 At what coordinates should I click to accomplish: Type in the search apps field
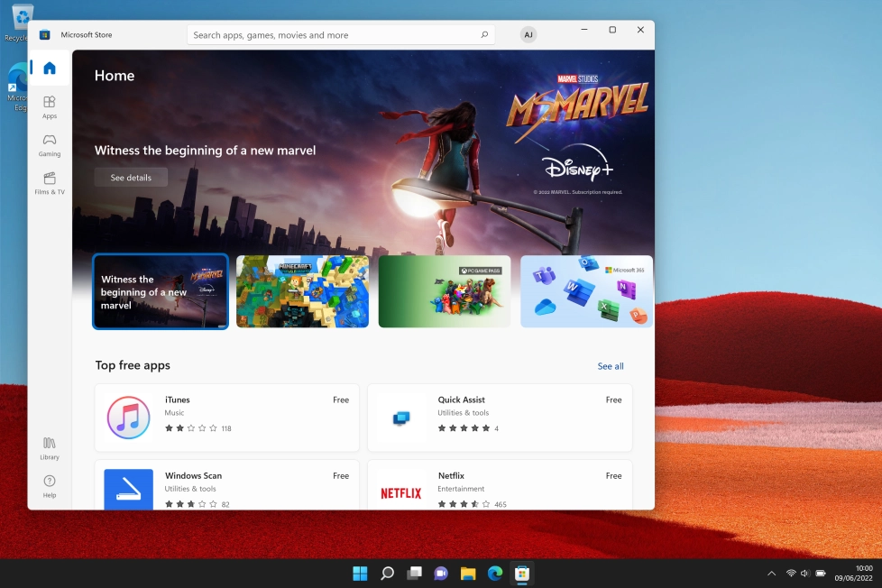[334, 35]
